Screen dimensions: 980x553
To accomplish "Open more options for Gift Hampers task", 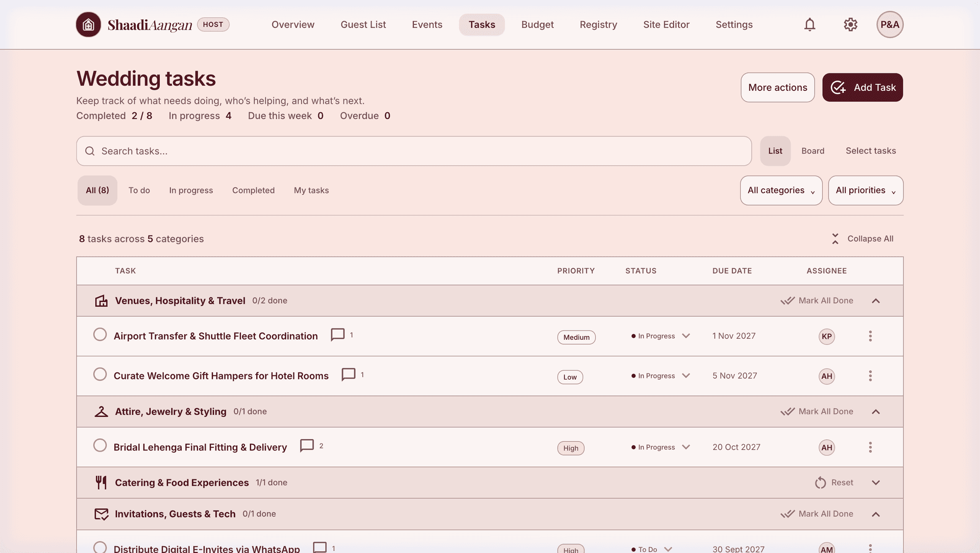I will tap(870, 376).
